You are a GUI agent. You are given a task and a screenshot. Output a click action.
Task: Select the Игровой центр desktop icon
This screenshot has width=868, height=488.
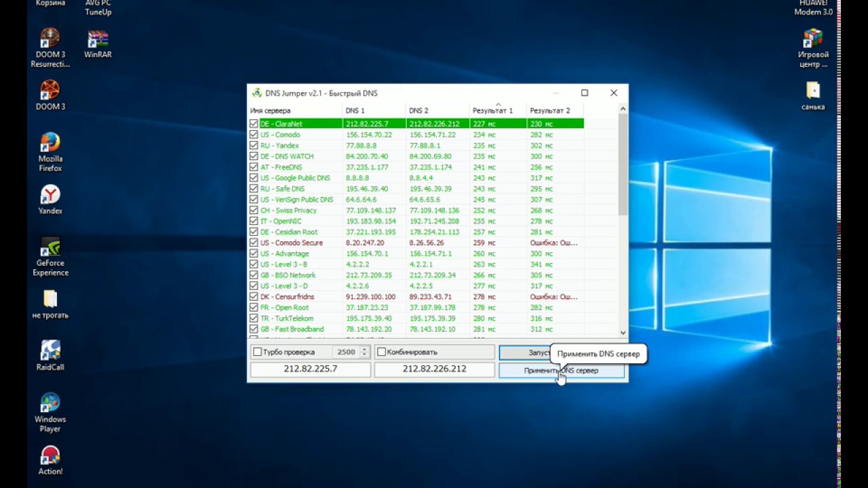[x=813, y=47]
